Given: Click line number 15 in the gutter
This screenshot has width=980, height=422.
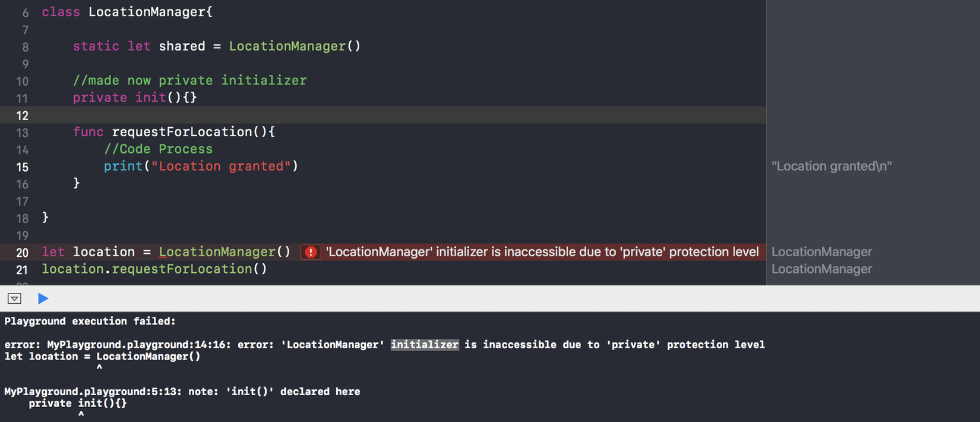Looking at the screenshot, I should [22, 167].
